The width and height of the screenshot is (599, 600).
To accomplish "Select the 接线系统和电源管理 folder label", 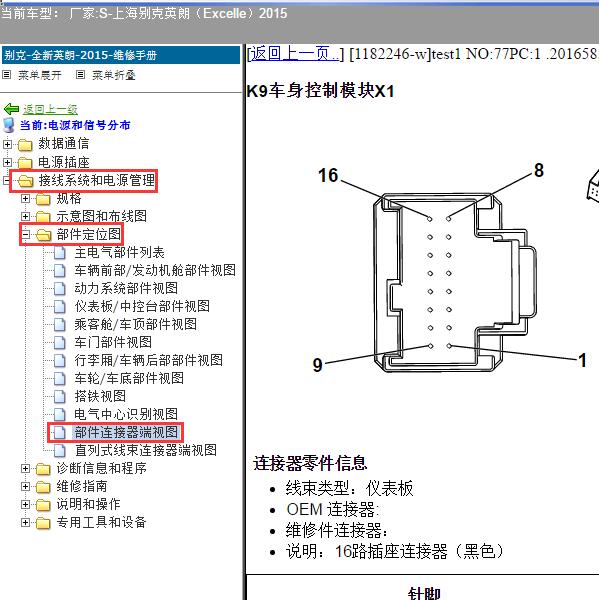I will point(96,181).
